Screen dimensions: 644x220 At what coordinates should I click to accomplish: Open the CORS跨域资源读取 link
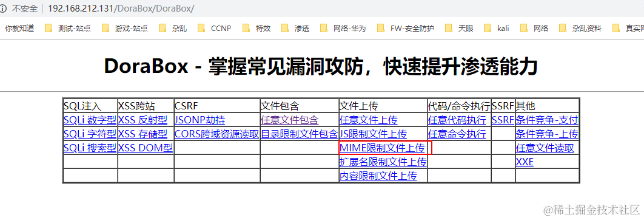click(x=217, y=134)
